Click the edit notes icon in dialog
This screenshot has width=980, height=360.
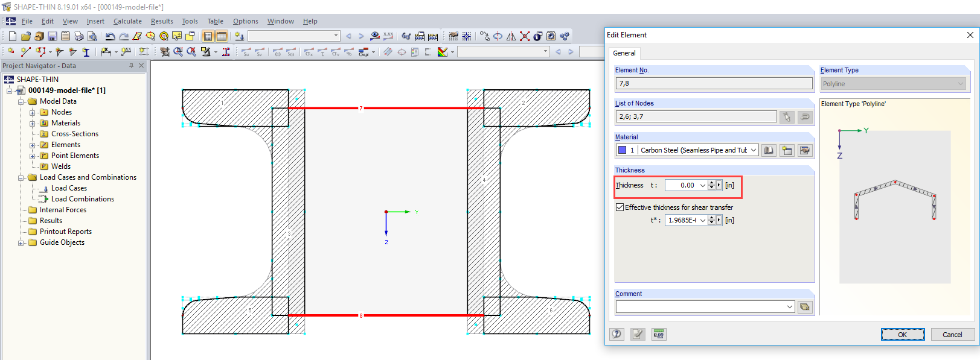[x=638, y=334]
